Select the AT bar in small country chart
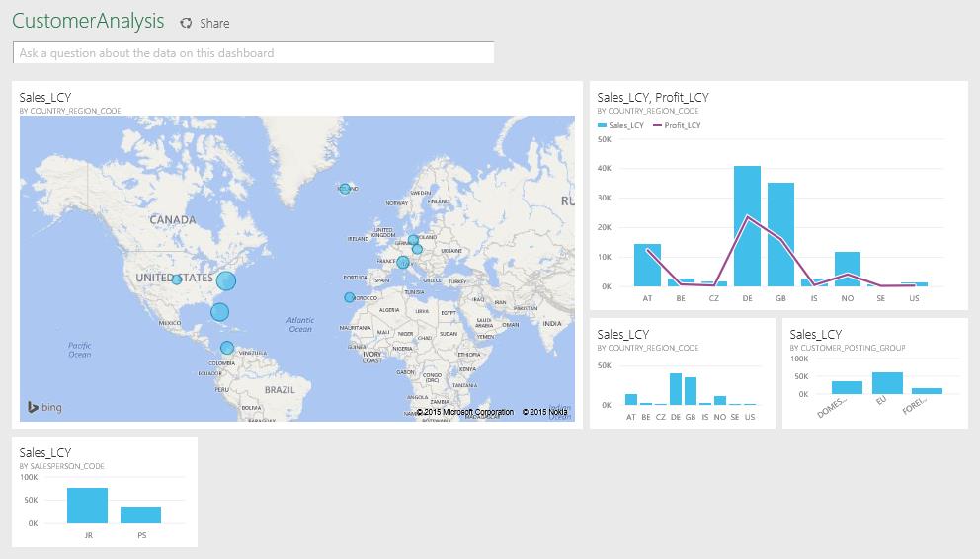 (631, 400)
